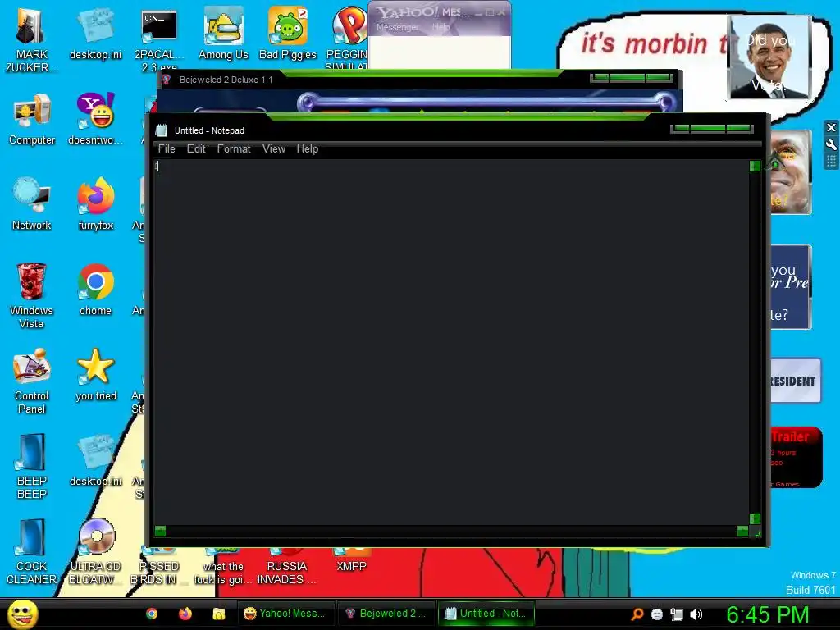Open the COCK CLEANER desktop icon
Image resolution: width=840 pixels, height=630 pixels.
click(31, 552)
